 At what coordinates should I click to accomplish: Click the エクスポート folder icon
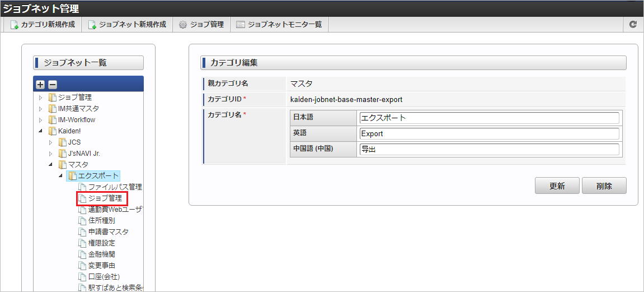(72, 176)
